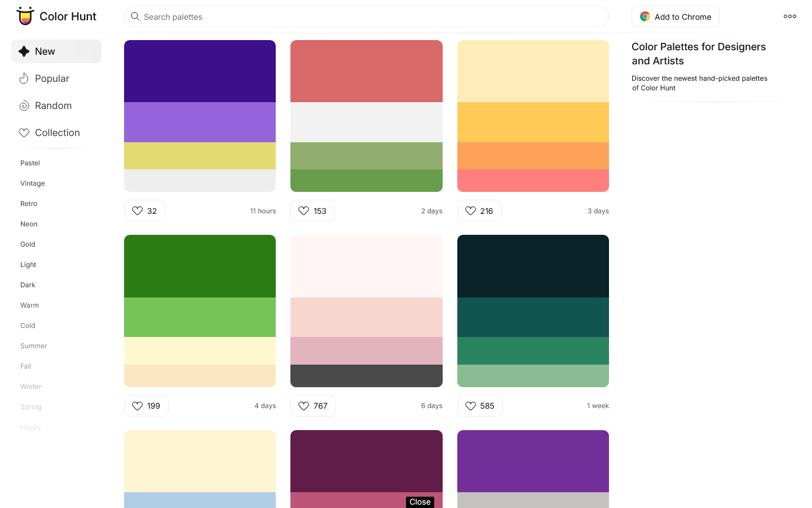Pick the dusty pink swatch in 767-likes palette
This screenshot has width=812, height=508.
[x=367, y=351]
